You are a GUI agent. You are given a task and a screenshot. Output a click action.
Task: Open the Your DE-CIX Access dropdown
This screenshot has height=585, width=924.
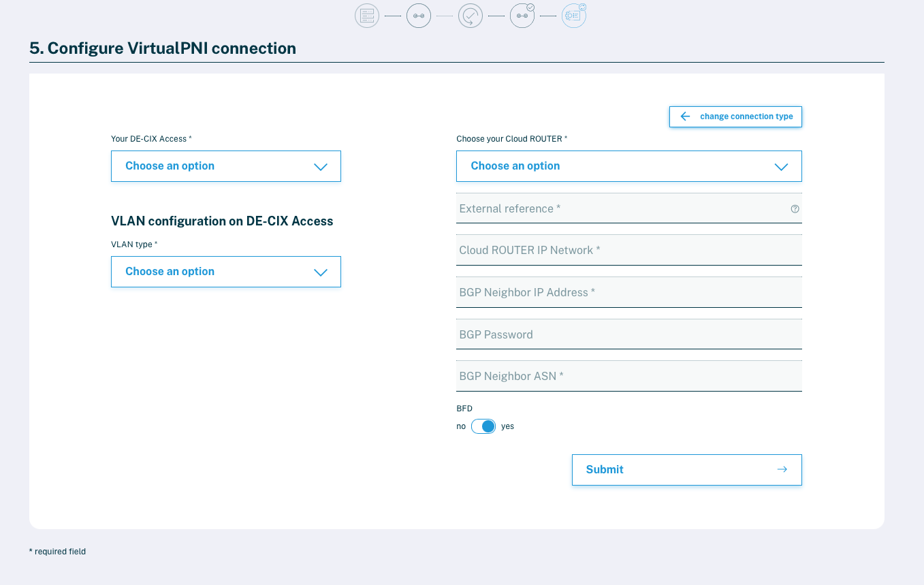click(x=226, y=166)
